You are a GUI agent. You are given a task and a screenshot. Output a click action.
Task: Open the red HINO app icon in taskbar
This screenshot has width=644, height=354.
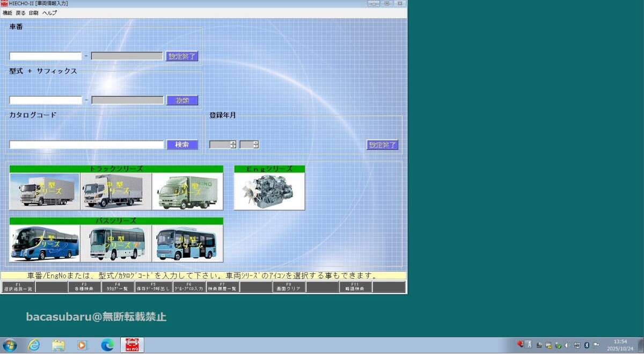(x=131, y=344)
